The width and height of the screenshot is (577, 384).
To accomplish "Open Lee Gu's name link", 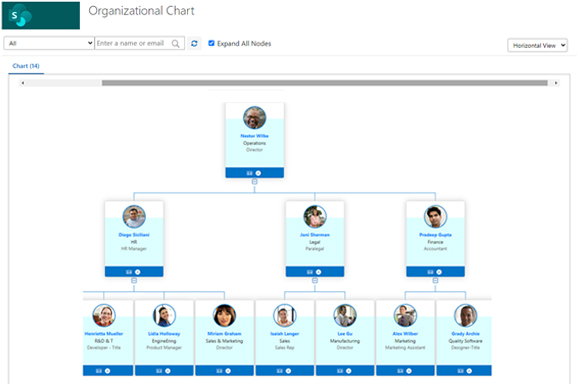I will coord(345,334).
